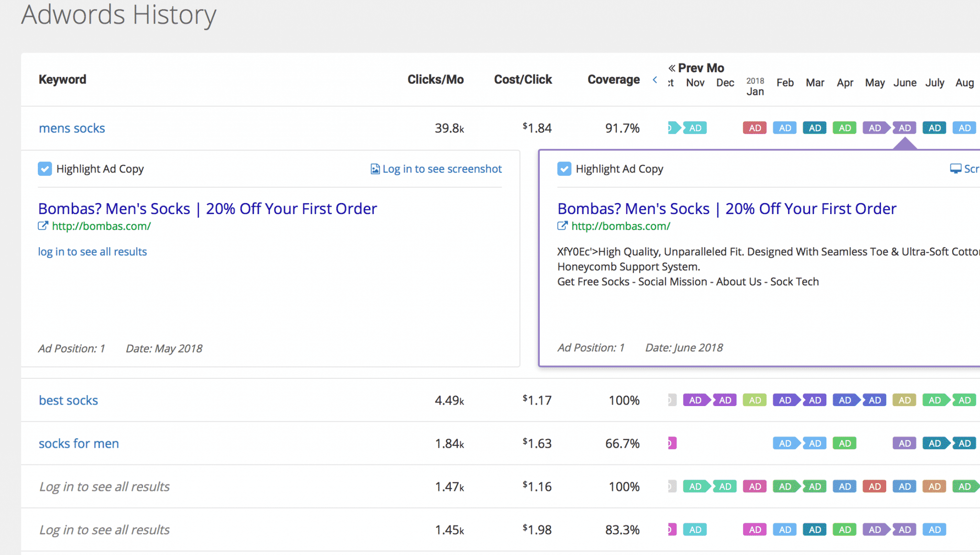
Task: Toggle Highlight Ad Copy in the May 2018 panel
Action: pos(45,169)
